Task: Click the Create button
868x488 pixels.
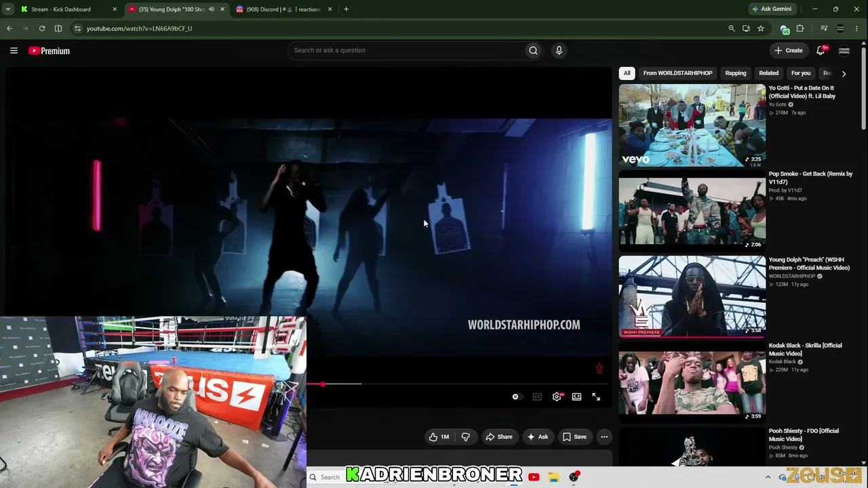Action: click(x=789, y=51)
